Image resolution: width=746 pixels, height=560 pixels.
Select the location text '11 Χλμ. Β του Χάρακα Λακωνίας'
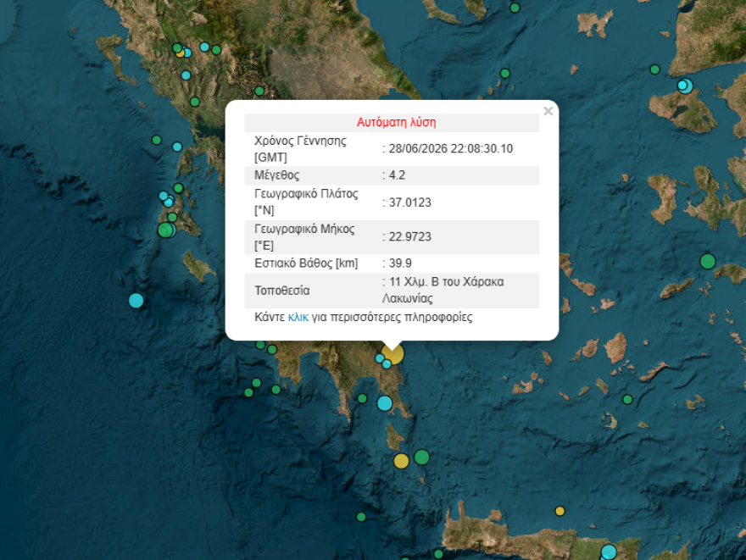443,290
